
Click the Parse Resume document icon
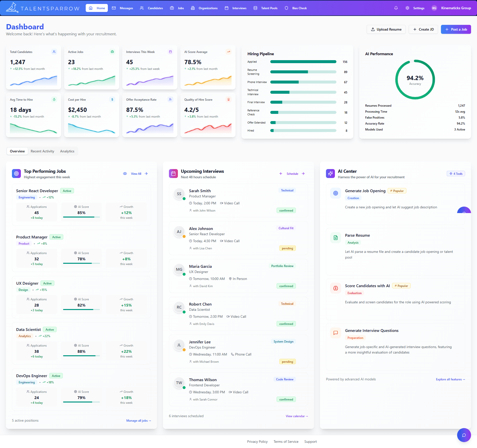point(336,238)
